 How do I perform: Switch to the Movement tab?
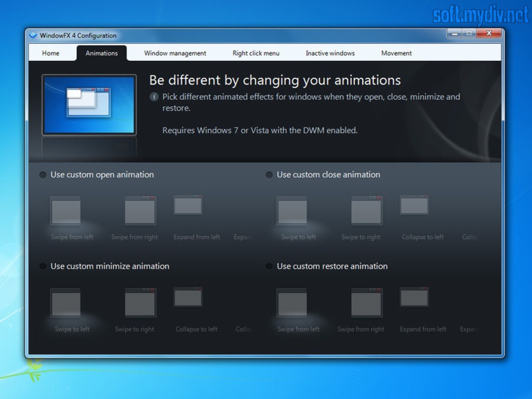396,53
